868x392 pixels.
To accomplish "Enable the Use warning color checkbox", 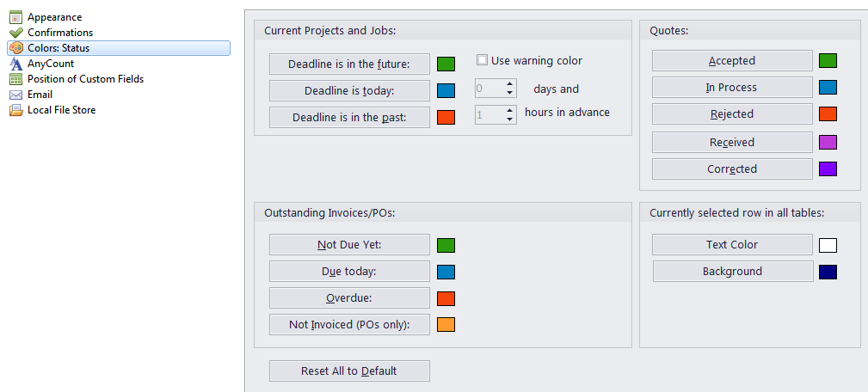I will [x=482, y=60].
